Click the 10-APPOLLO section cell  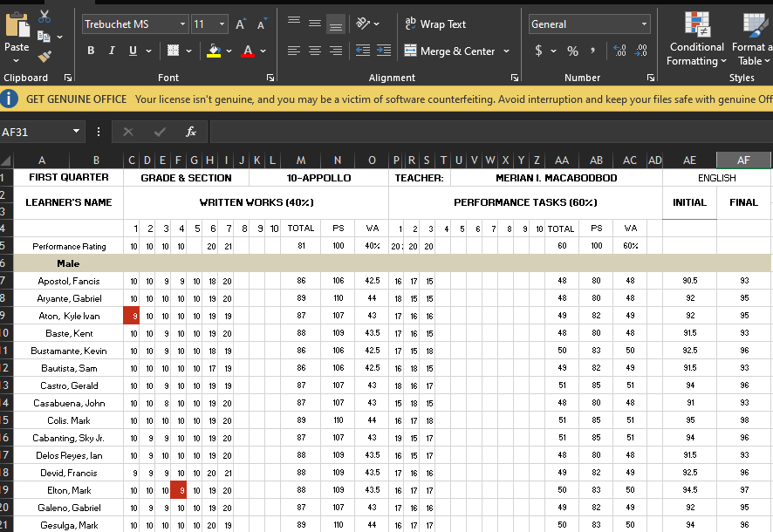point(319,178)
